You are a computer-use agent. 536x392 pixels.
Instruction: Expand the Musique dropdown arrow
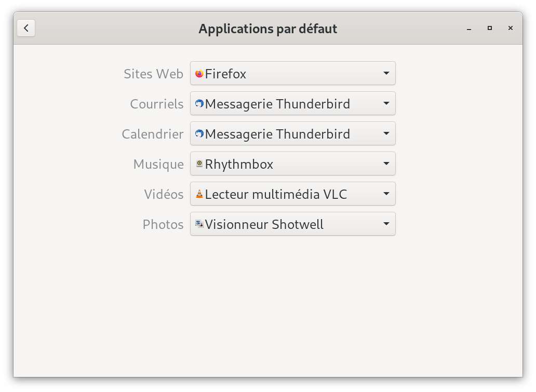pyautogui.click(x=386, y=164)
